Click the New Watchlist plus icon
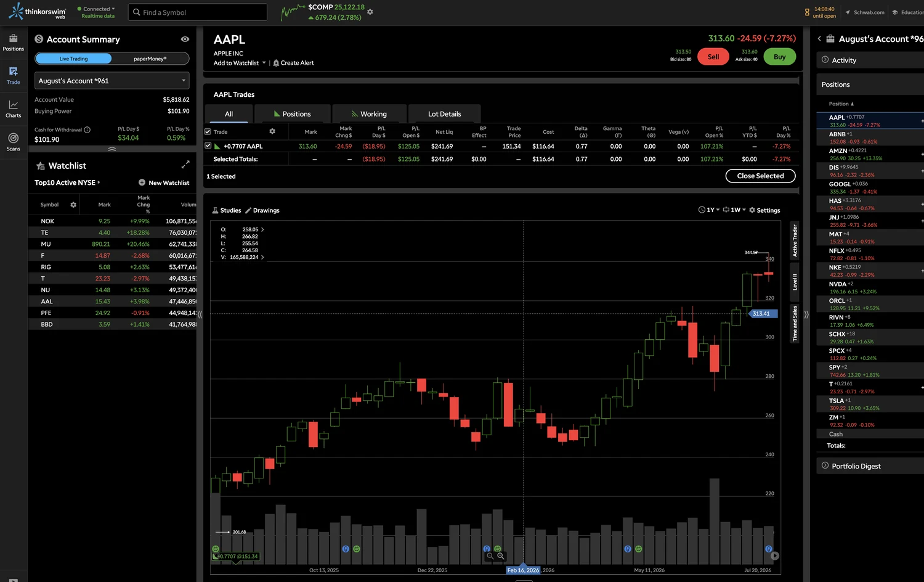924x582 pixels. pyautogui.click(x=142, y=182)
